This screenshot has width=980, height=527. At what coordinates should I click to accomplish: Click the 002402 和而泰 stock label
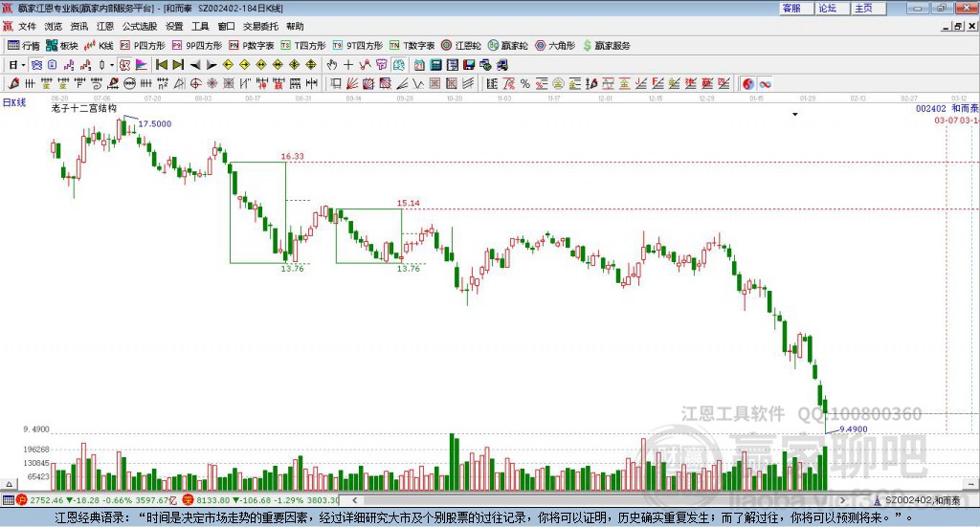(x=947, y=109)
